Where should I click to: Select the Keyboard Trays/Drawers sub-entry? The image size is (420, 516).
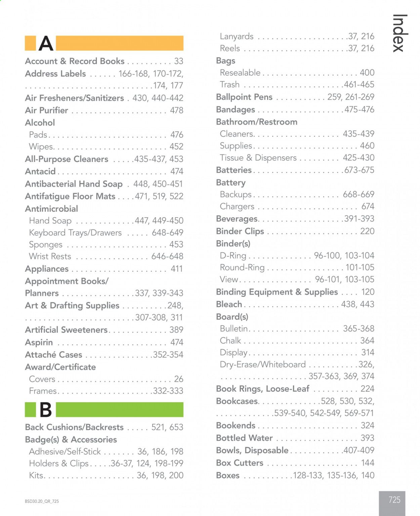click(x=106, y=232)
